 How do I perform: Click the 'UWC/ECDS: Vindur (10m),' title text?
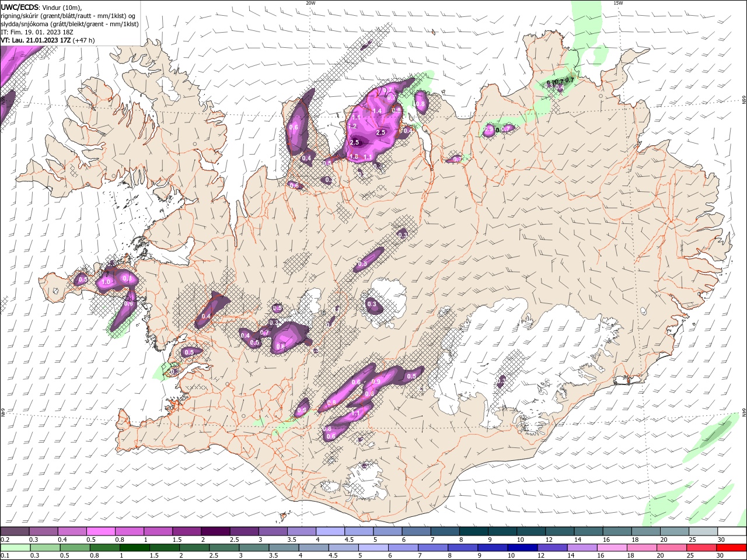tap(41, 7)
